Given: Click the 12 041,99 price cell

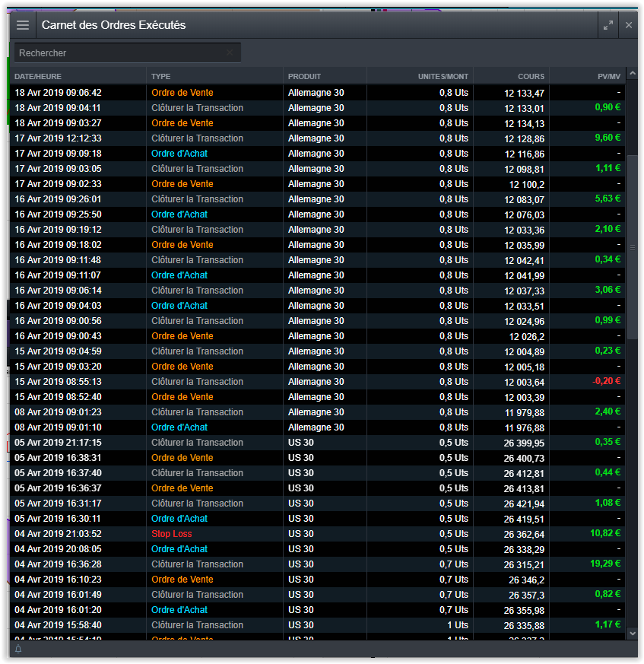Looking at the screenshot, I should 524,276.
